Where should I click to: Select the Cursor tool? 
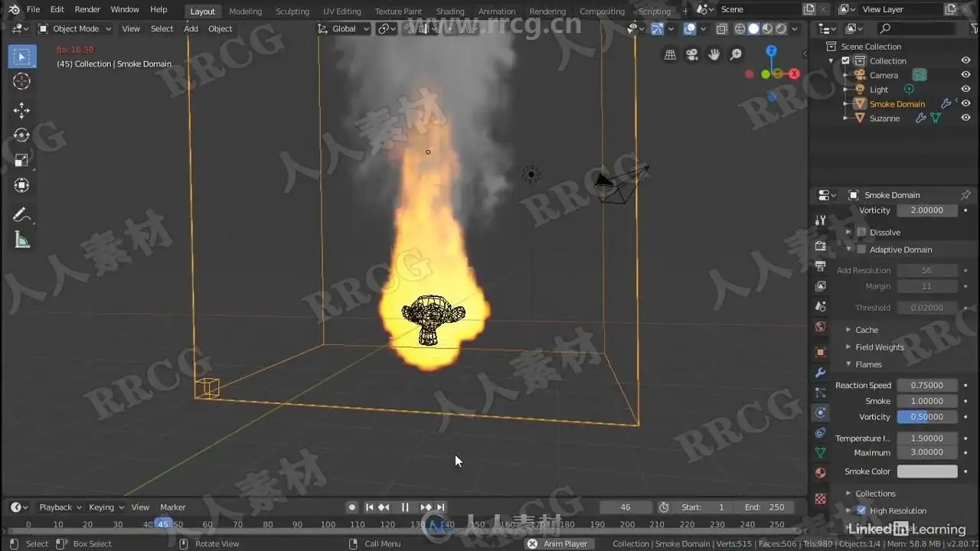point(22,82)
